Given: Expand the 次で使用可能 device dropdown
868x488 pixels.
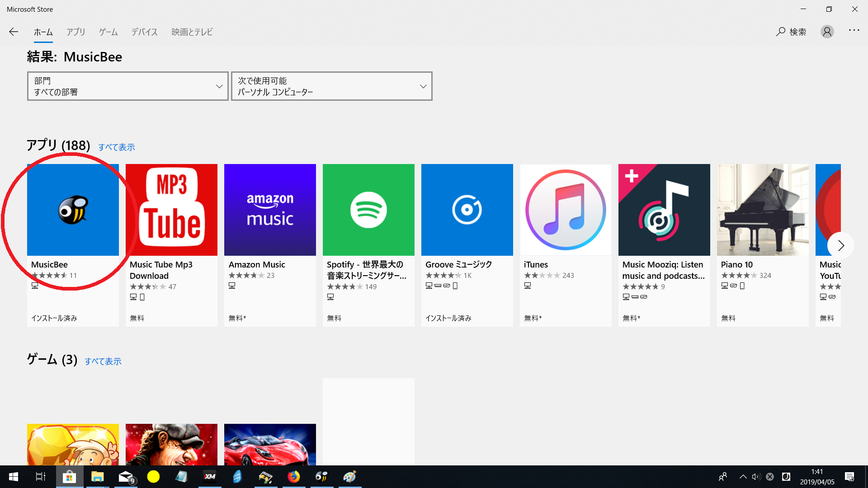Looking at the screenshot, I should point(332,86).
